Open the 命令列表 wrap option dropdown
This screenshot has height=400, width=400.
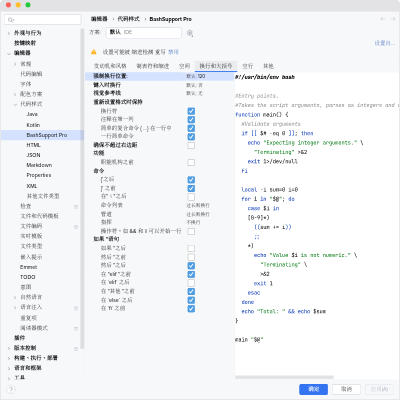click(198, 205)
